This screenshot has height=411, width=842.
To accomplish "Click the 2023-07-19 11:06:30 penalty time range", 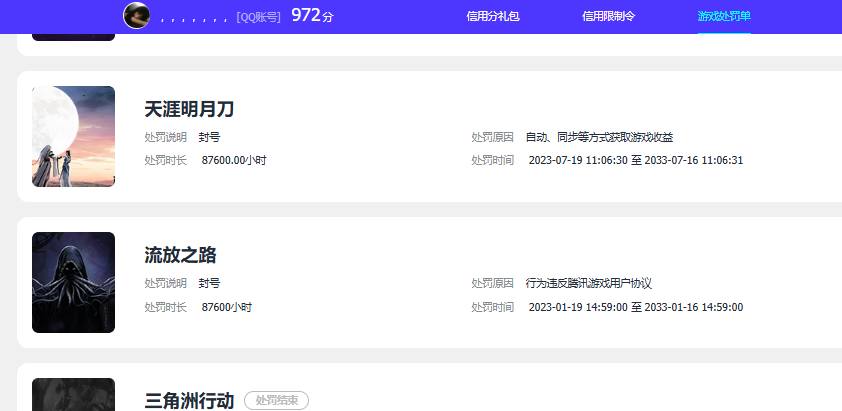I will pyautogui.click(x=636, y=160).
